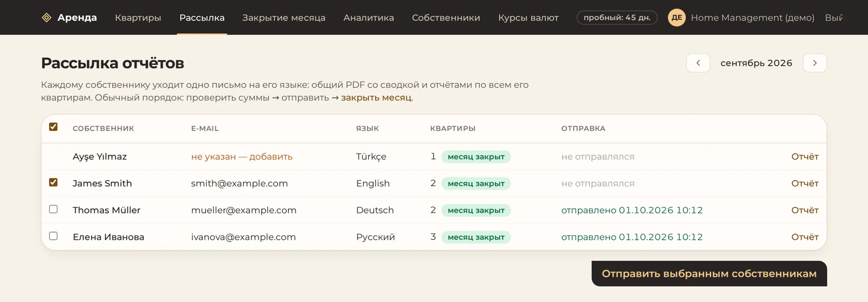Open the Отчёт link for James Smith
The width and height of the screenshot is (868, 302).
coord(805,183)
